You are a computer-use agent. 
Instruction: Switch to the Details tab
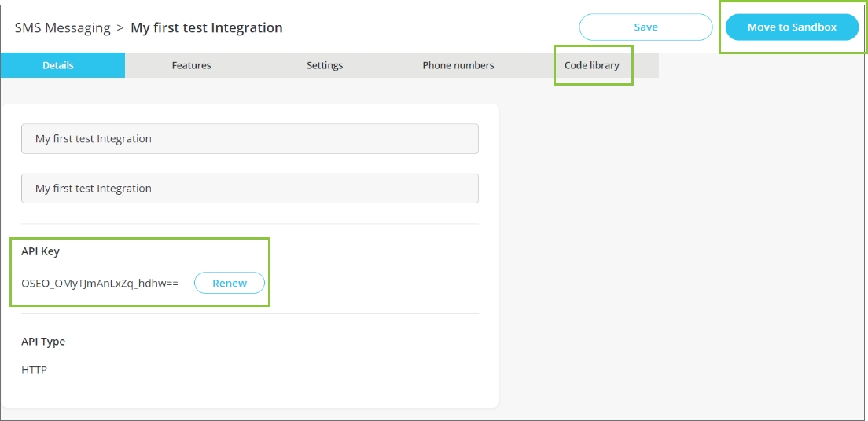pyautogui.click(x=58, y=65)
